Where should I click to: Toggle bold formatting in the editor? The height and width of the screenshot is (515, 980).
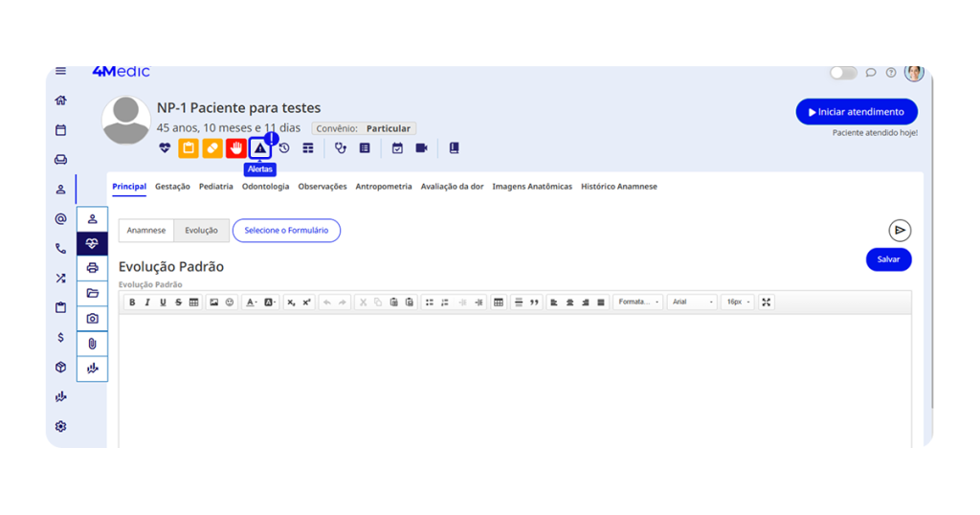(x=132, y=302)
